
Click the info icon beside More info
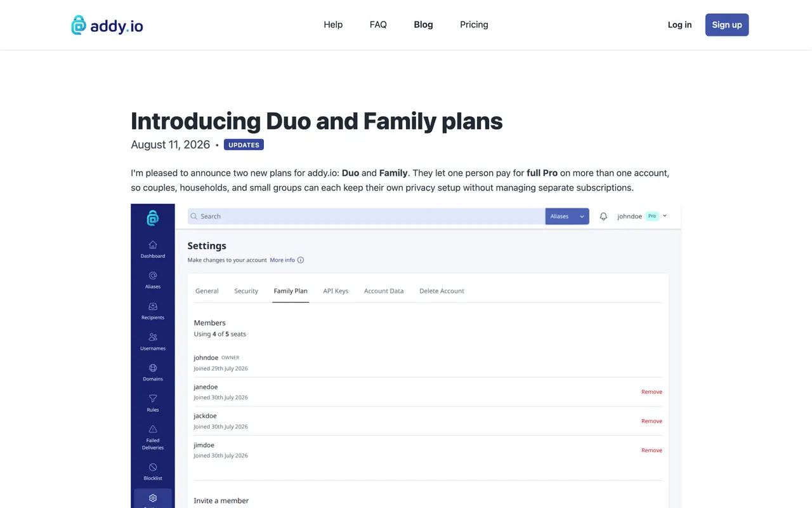[x=301, y=260]
